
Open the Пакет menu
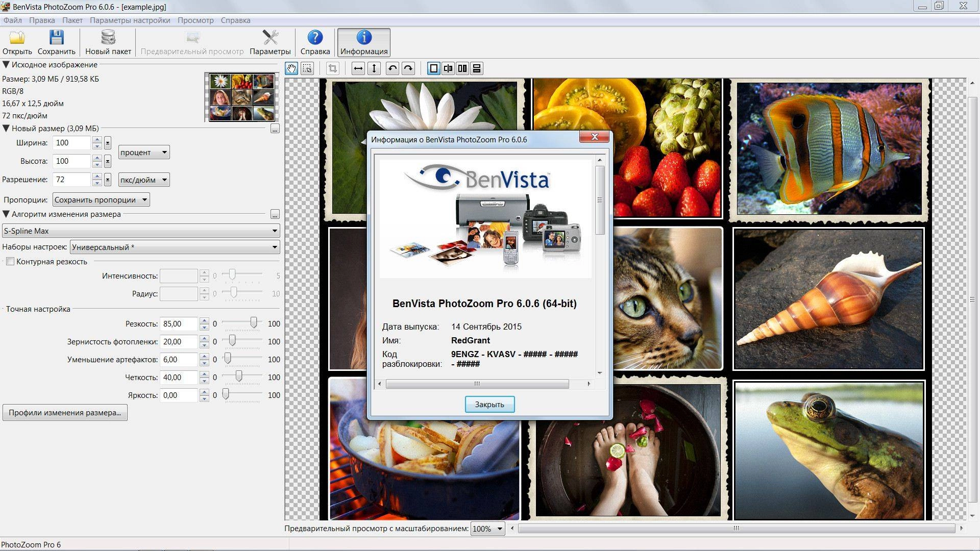tap(72, 20)
